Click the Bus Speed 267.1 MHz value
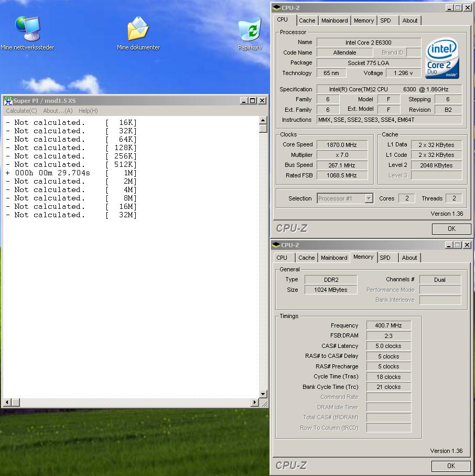The height and width of the screenshot is (476, 475). (x=342, y=165)
